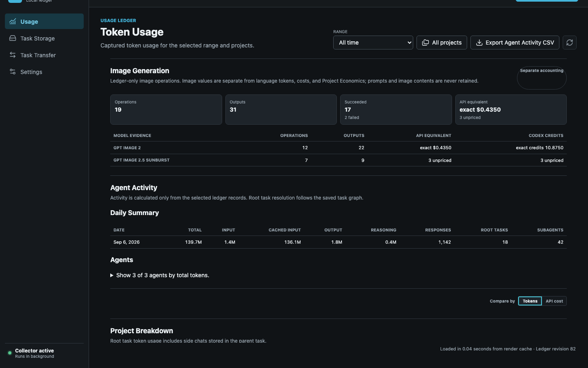The width and height of the screenshot is (588, 368).
Task: Click the Sep 6, 2026 date cell
Action: pos(127,242)
